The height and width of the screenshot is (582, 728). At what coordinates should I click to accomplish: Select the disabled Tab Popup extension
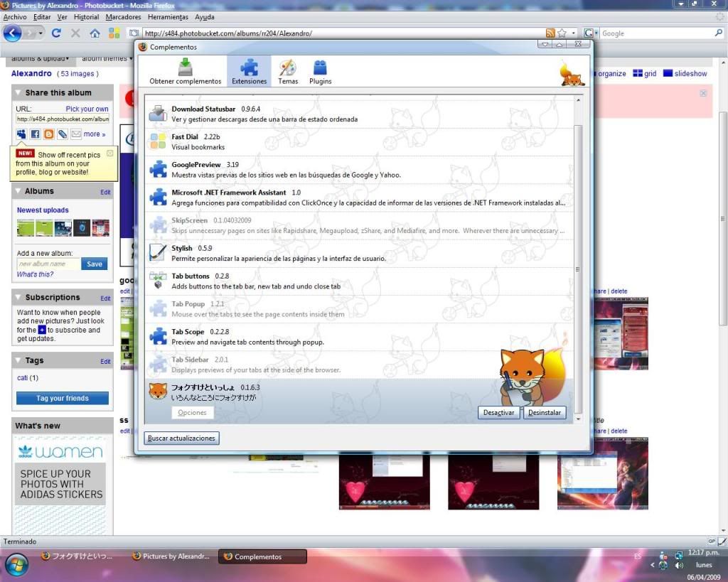359,308
